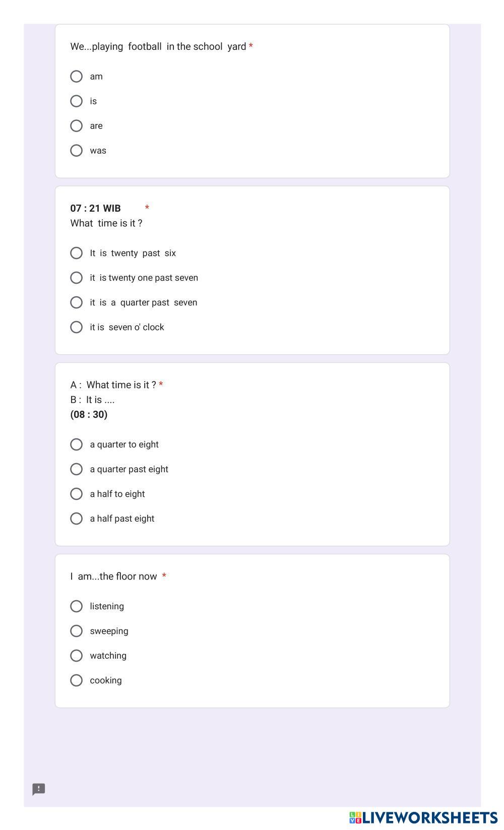Viewport: 504px width, 830px height.
Task: Select the 'cooking' radio option
Action: (76, 680)
